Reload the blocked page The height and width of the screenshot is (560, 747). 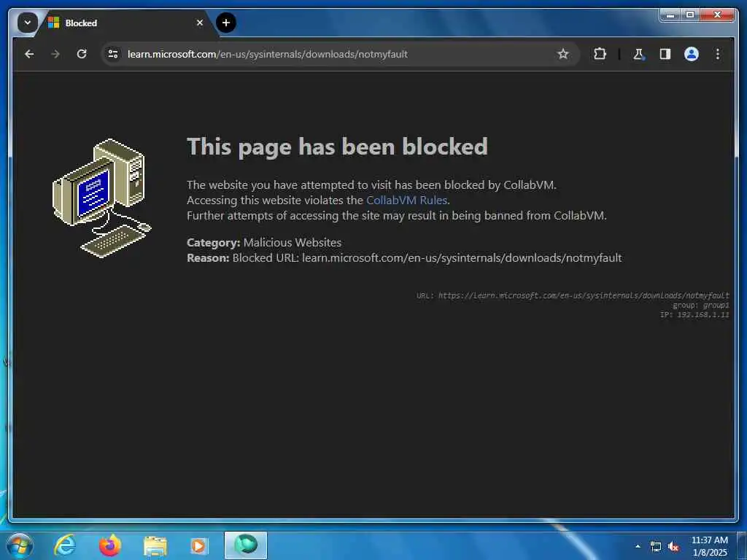coord(82,54)
